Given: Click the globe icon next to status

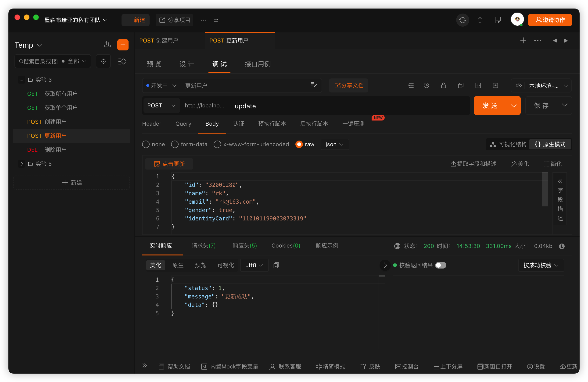Looking at the screenshot, I should 397,246.
